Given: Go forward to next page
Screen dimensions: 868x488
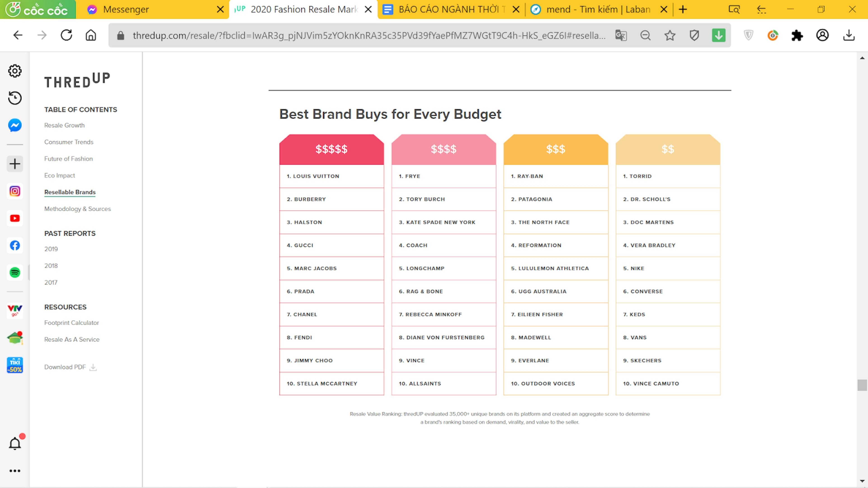Looking at the screenshot, I should point(42,35).
